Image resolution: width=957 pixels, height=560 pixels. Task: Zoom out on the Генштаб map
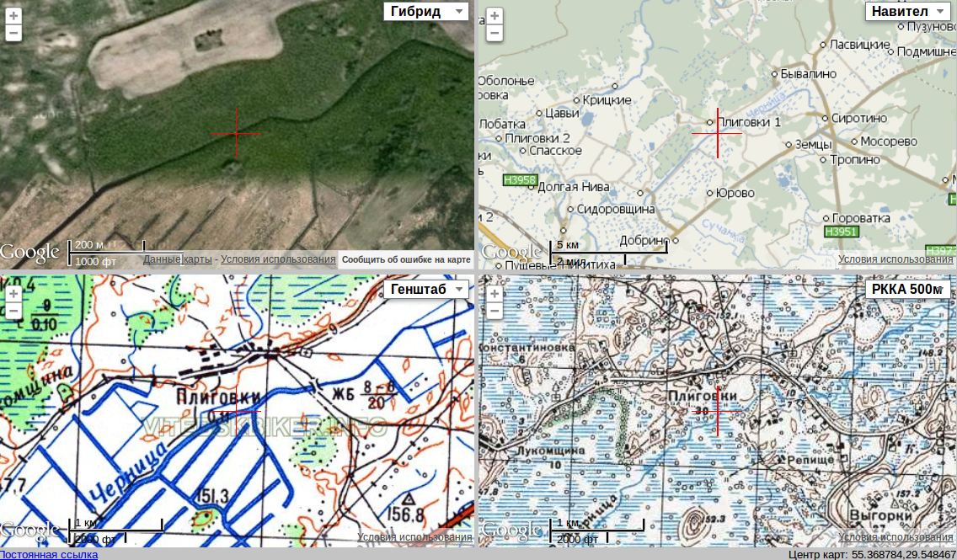pyautogui.click(x=13, y=312)
